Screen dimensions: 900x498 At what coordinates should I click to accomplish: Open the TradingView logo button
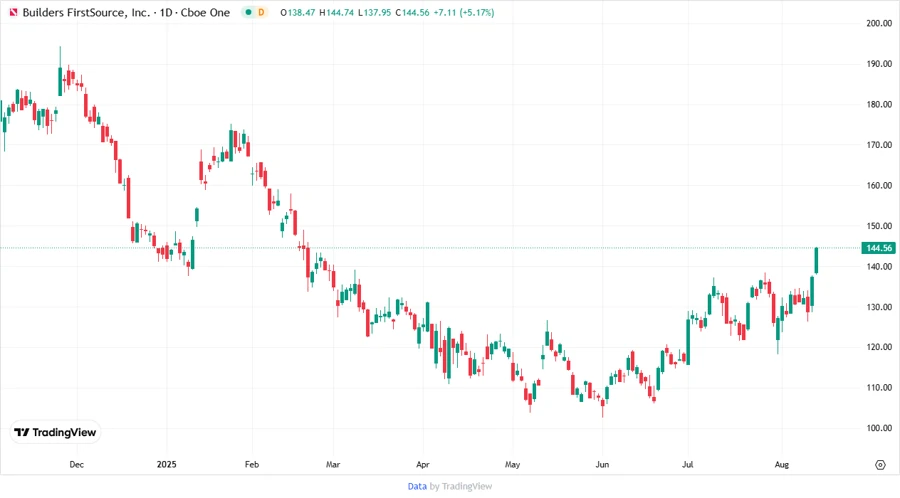(x=55, y=432)
